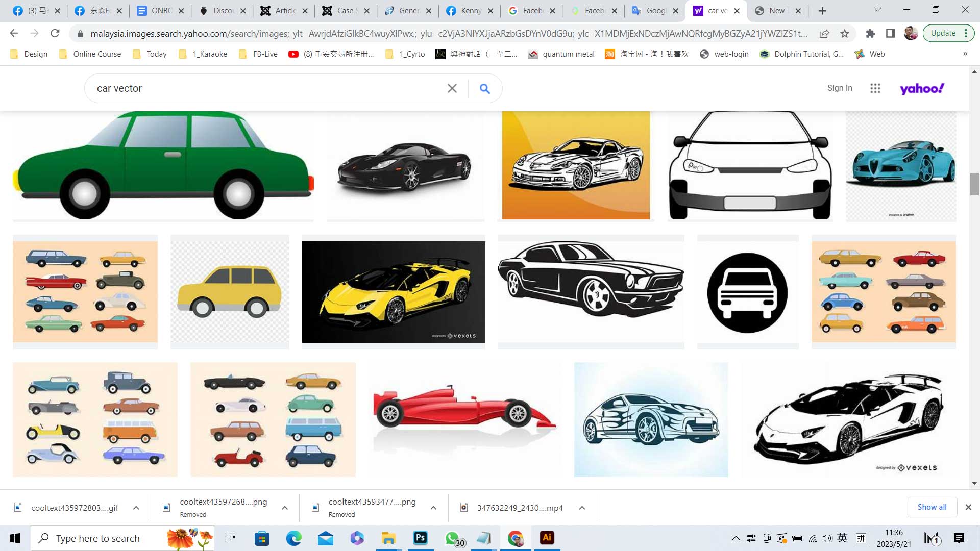Open the black muscle car silhouette image

pos(591,292)
